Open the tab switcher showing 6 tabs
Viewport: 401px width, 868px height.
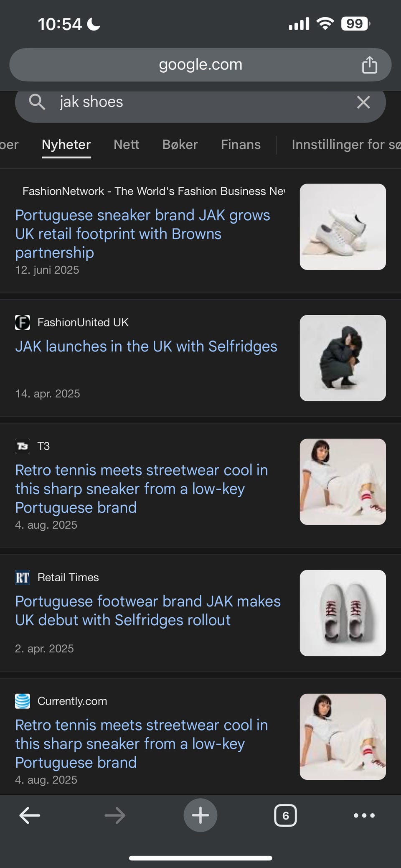(285, 815)
